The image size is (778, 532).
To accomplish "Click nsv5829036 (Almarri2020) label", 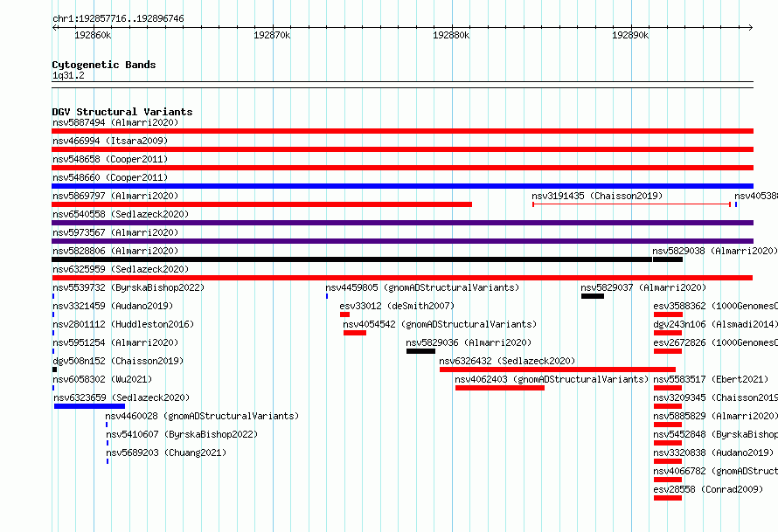I will (x=469, y=342).
